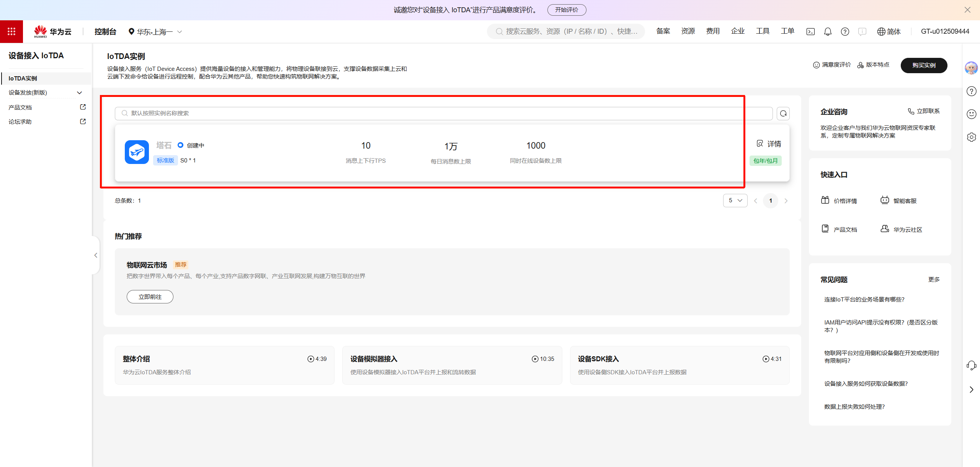Open the CloudShell terminal icon

pyautogui.click(x=810, y=31)
